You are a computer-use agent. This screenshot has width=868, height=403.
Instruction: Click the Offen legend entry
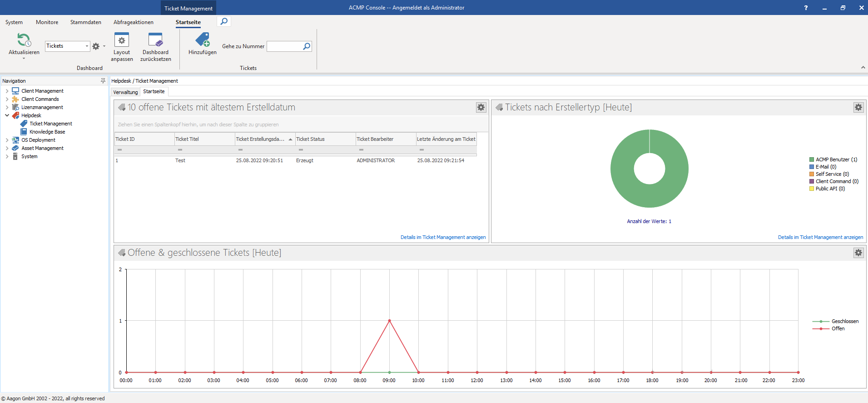828,328
